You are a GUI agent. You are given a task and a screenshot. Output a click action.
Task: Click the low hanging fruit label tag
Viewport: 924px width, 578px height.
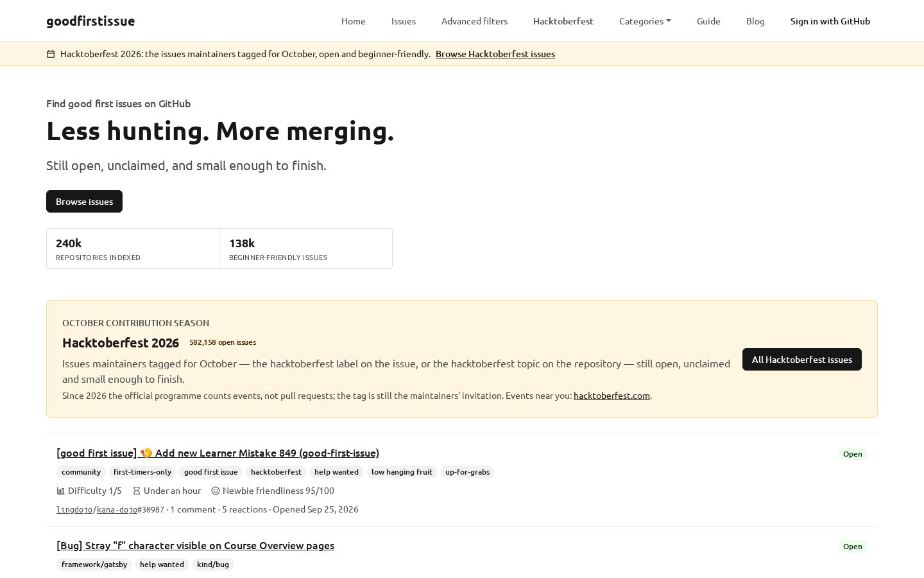tap(402, 472)
